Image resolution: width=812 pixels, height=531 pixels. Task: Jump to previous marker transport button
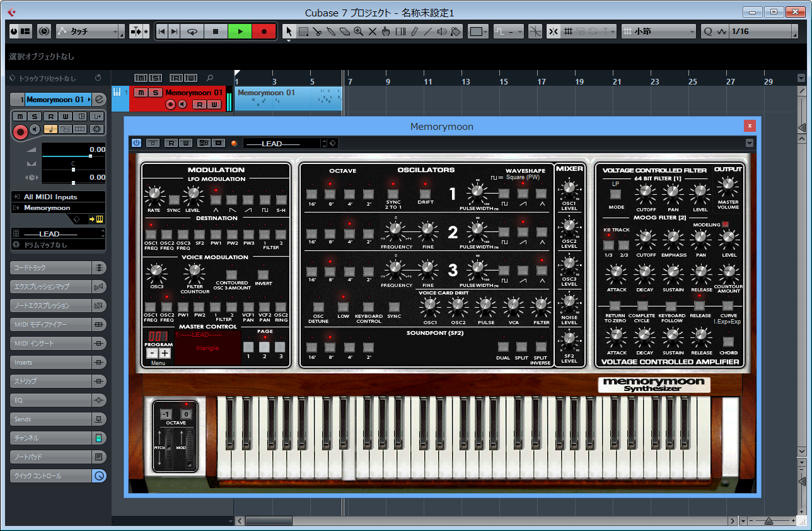pos(162,31)
